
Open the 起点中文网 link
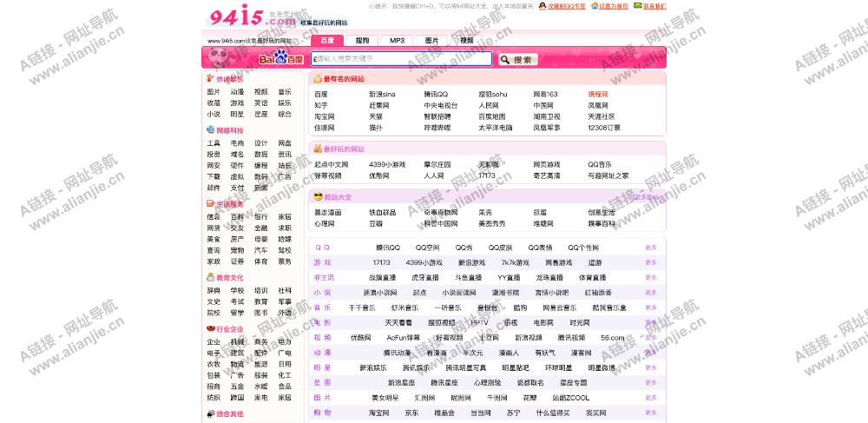[x=331, y=164]
